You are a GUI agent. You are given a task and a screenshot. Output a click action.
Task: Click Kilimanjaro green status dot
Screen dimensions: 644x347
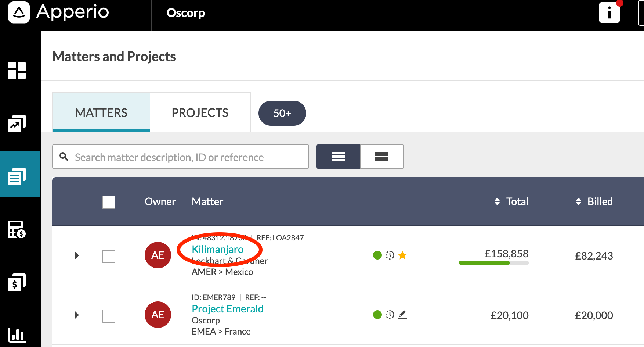pos(377,255)
